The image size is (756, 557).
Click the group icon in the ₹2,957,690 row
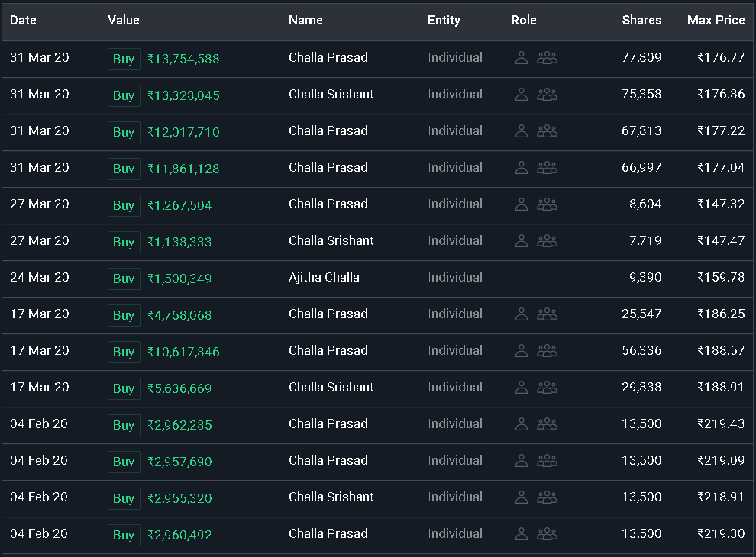548,461
